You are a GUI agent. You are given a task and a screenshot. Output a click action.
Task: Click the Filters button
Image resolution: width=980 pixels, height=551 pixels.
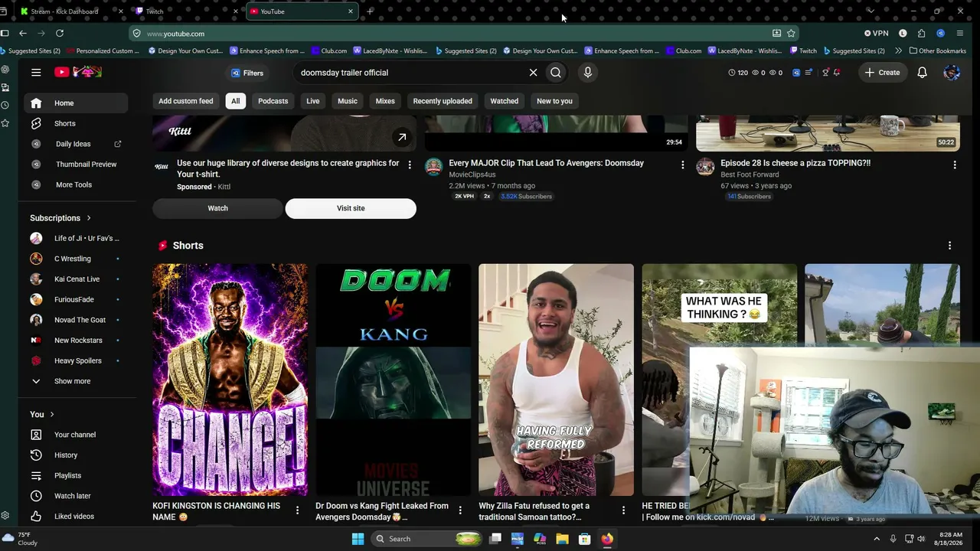pos(247,73)
